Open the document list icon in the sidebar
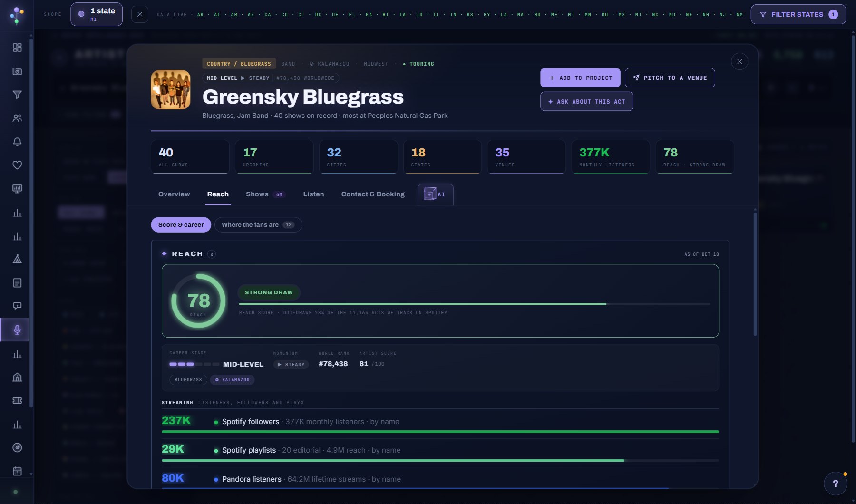The image size is (856, 504). click(x=17, y=283)
